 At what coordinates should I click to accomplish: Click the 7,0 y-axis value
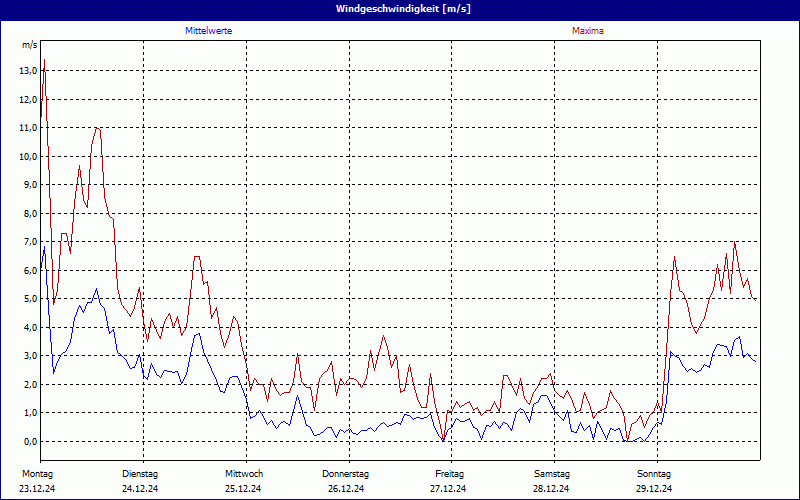(30, 242)
